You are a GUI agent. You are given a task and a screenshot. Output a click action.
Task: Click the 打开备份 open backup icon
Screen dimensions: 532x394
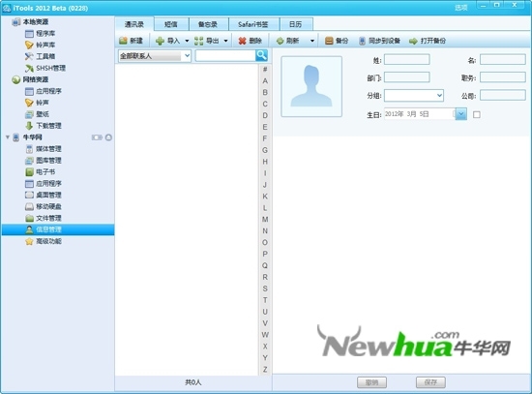[413, 41]
